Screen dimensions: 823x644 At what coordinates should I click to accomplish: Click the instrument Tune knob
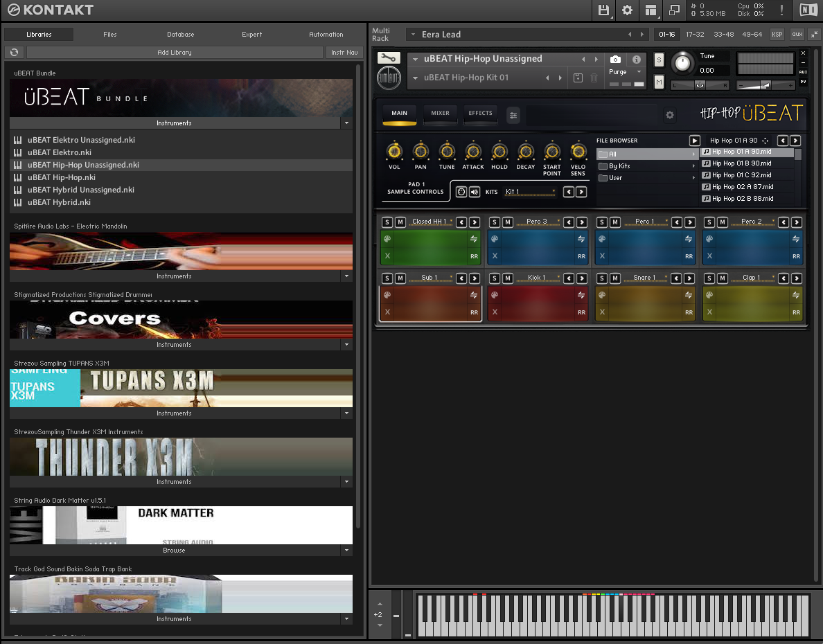tap(682, 63)
